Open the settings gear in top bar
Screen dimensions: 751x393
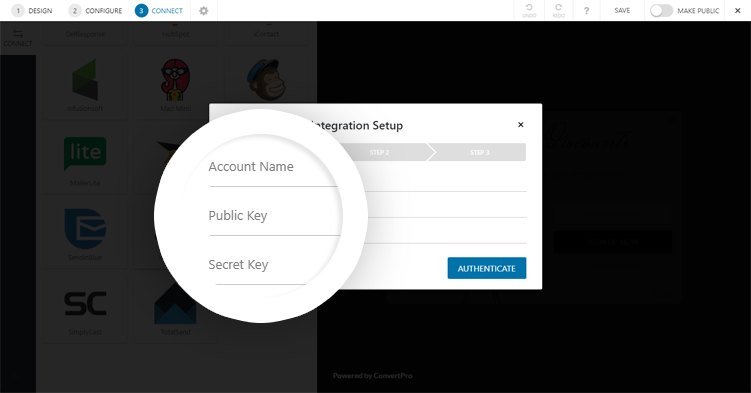(204, 11)
